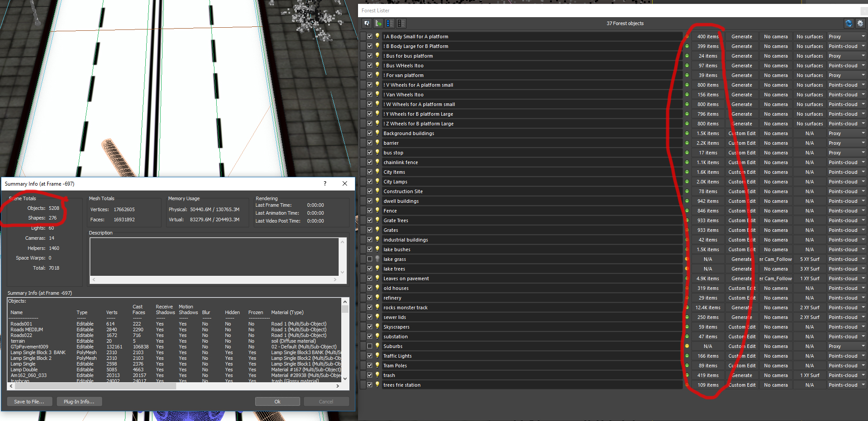This screenshot has width=868, height=421.
Task: Click Generate for trash row
Action: click(x=742, y=375)
